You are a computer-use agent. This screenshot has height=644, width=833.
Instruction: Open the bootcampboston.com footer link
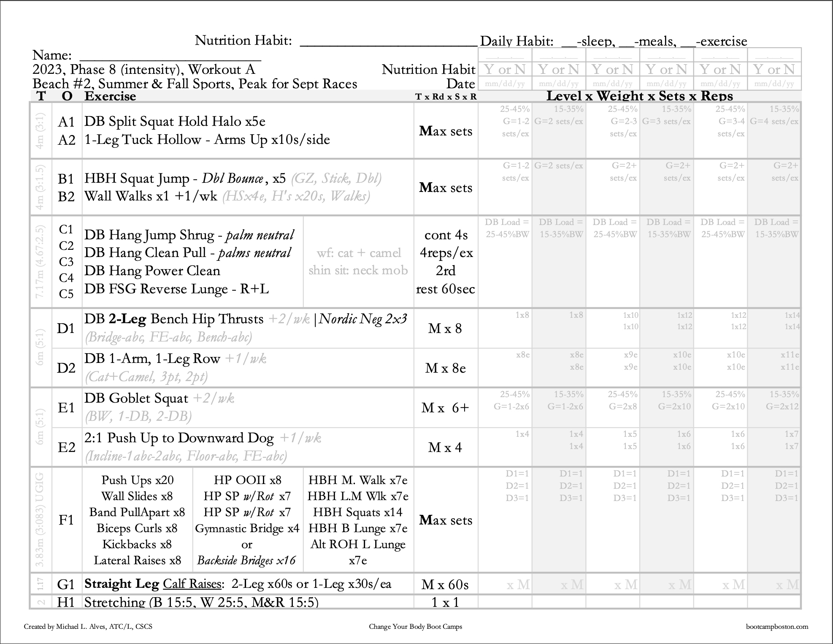[777, 627]
